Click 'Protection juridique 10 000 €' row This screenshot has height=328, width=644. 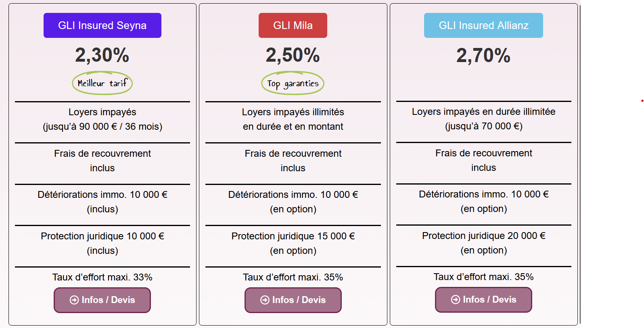click(x=102, y=243)
